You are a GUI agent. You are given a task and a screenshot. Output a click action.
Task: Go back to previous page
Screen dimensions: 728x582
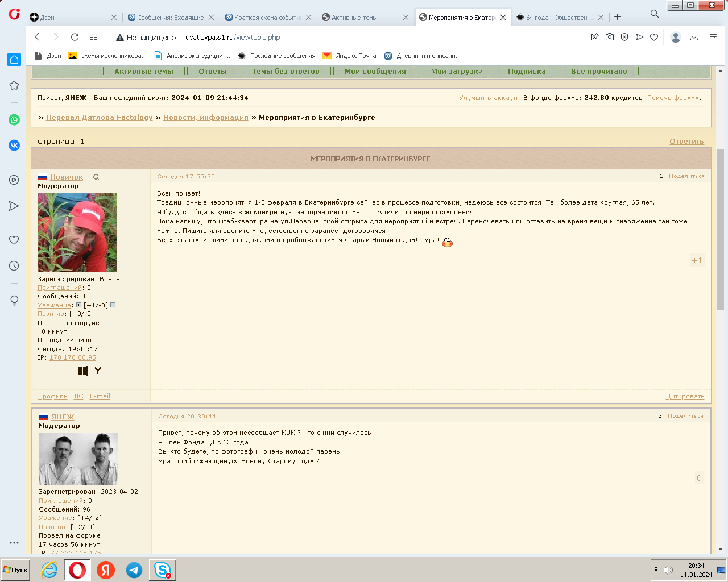pyautogui.click(x=38, y=37)
